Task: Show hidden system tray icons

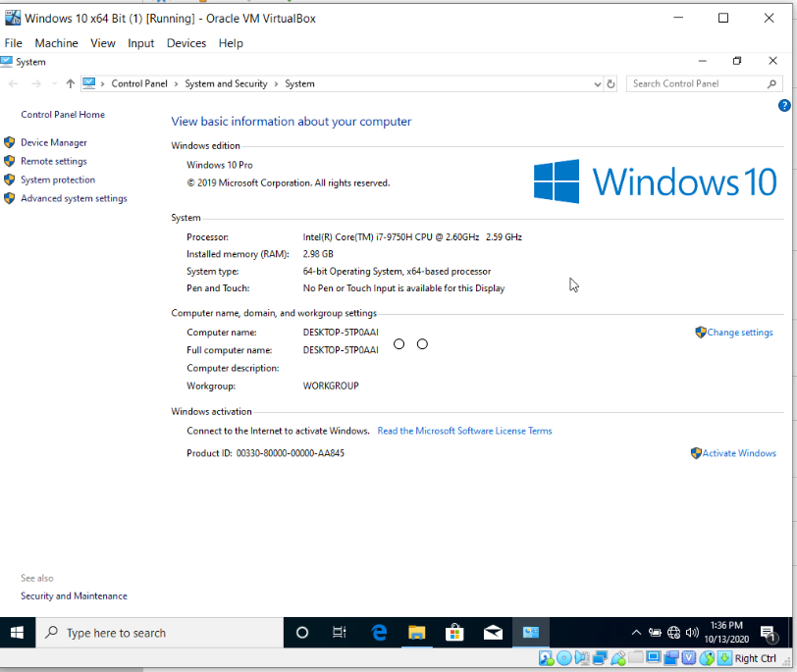Action: tap(636, 633)
